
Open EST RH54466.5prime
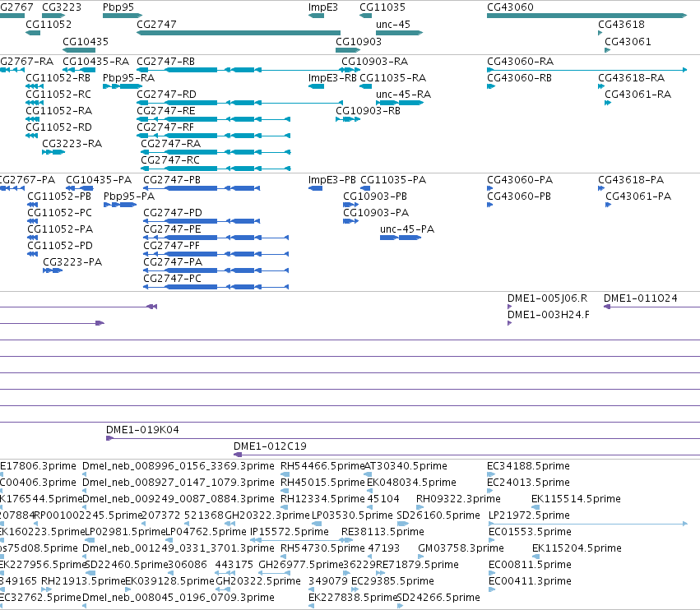coord(322,466)
